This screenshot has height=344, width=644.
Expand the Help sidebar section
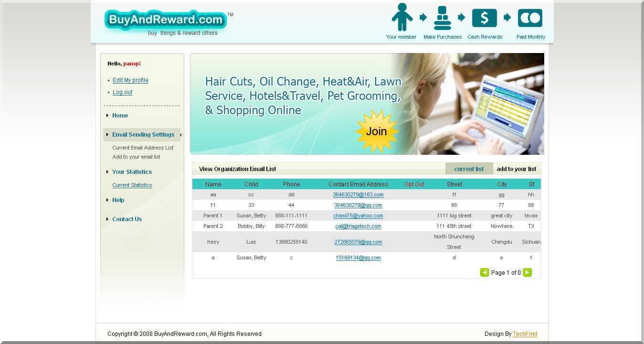pyautogui.click(x=118, y=200)
